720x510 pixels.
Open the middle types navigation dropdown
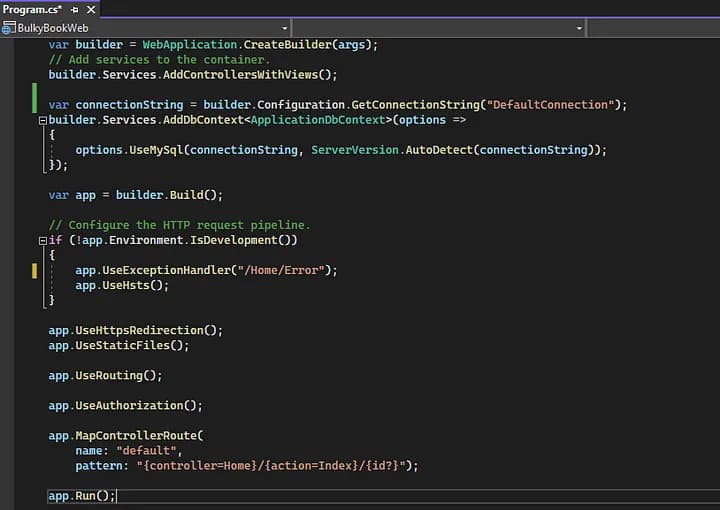(577, 28)
